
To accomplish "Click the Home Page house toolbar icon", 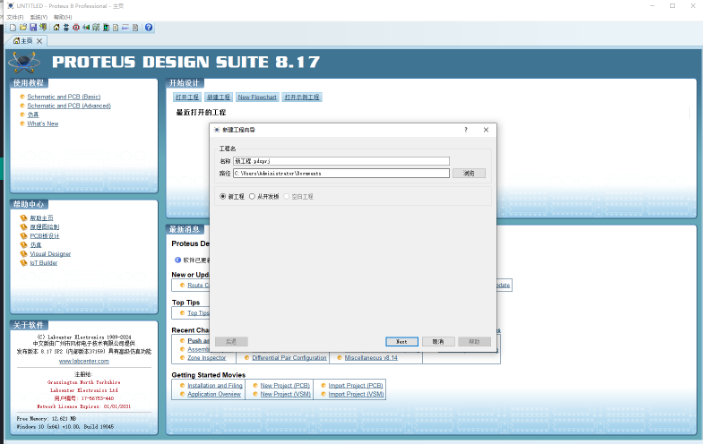I will pyautogui.click(x=54, y=27).
